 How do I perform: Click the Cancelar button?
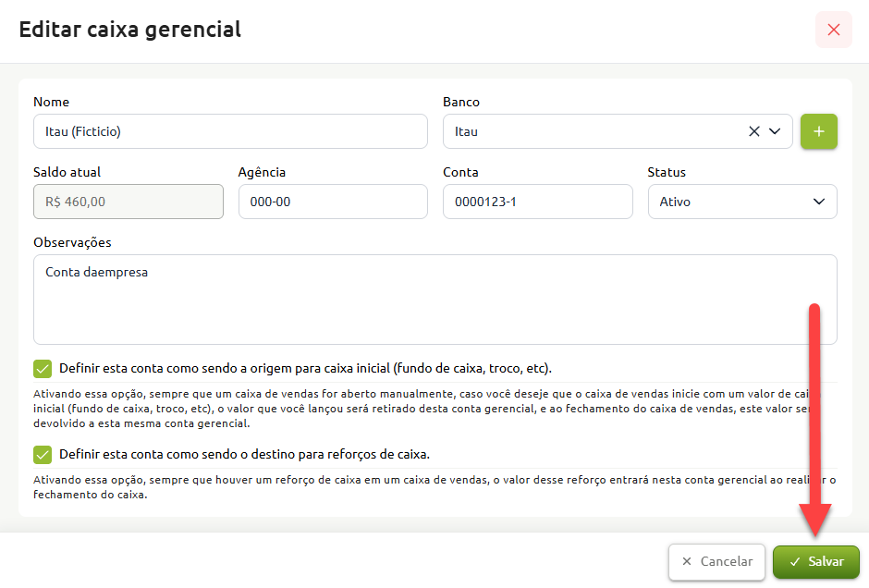point(716,561)
